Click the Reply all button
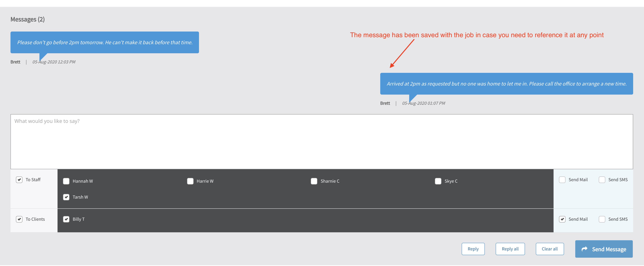Screen dimensions: 644x266 point(510,249)
